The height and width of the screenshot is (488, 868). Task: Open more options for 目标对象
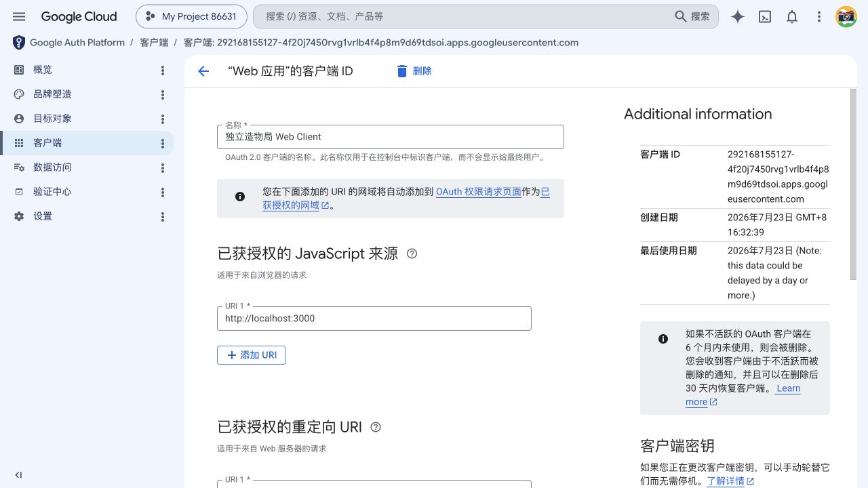point(163,119)
